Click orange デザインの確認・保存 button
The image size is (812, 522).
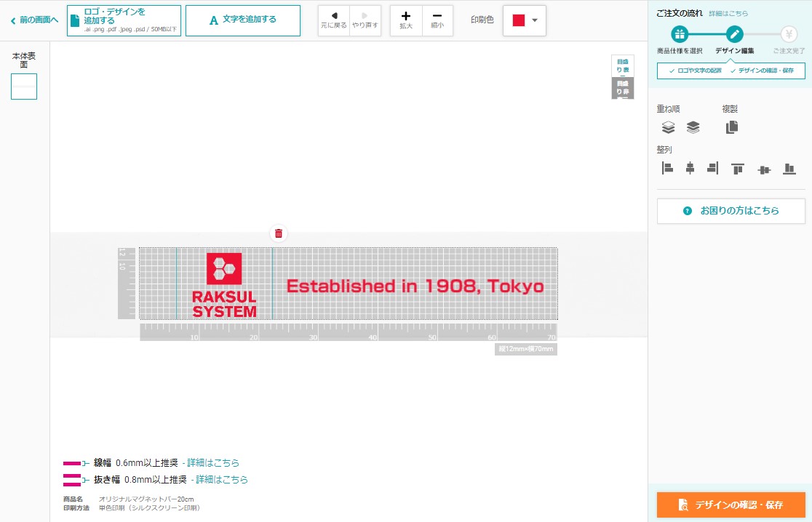click(x=731, y=505)
